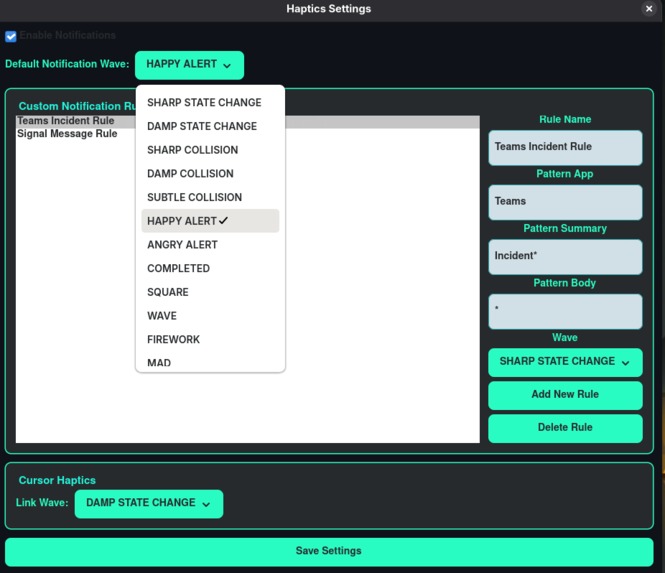Choose DAMP STATE CHANGE from the open list
Viewport: 665px width, 573px height.
click(210, 126)
